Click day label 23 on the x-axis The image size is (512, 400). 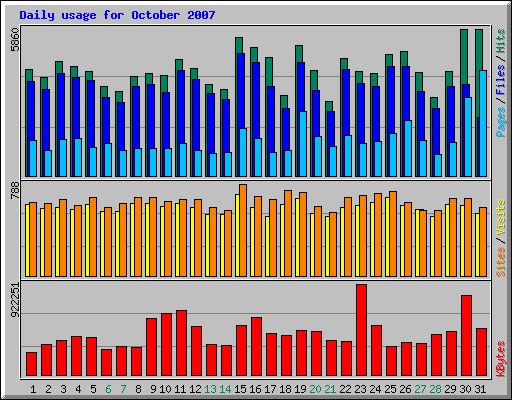pos(360,389)
